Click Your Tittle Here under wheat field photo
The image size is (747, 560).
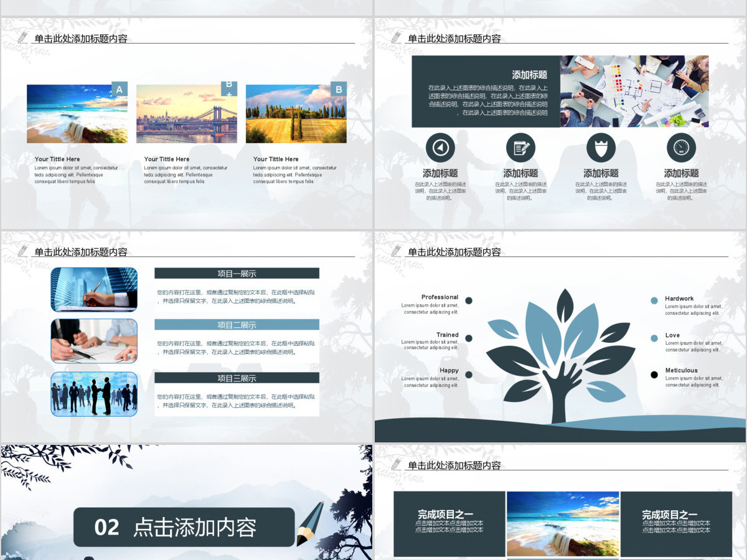point(276,159)
